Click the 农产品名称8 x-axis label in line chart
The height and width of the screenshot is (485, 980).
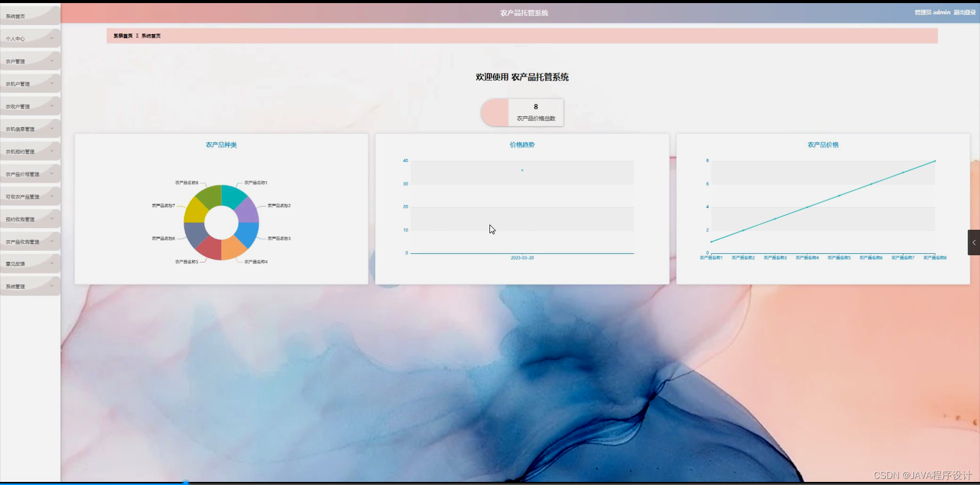(935, 258)
